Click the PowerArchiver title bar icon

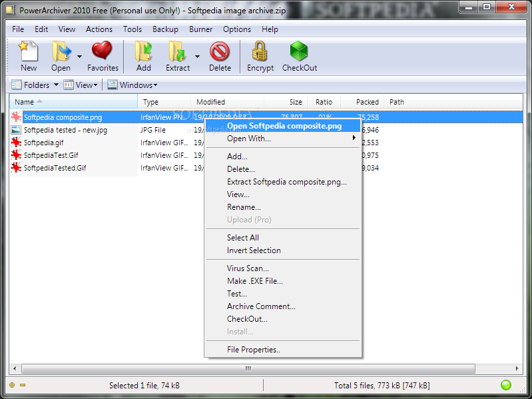tap(10, 10)
